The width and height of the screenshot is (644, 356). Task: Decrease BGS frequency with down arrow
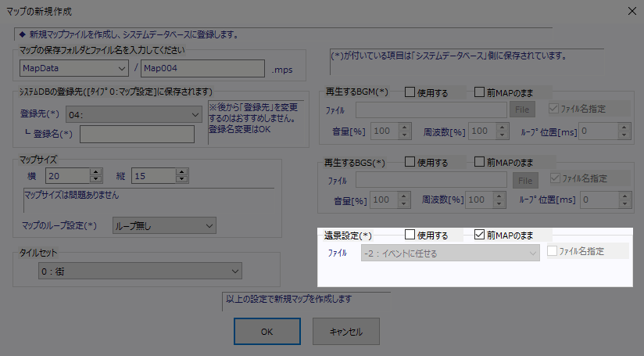pos(499,204)
